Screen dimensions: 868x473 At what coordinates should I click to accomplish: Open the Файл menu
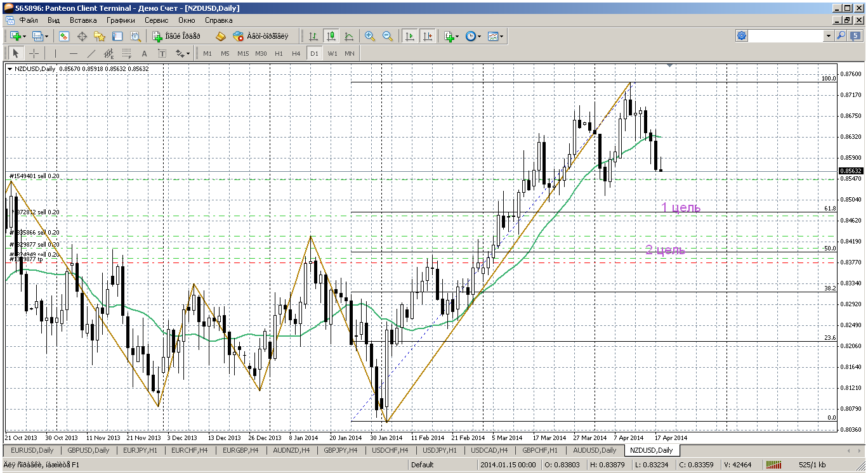pyautogui.click(x=29, y=20)
